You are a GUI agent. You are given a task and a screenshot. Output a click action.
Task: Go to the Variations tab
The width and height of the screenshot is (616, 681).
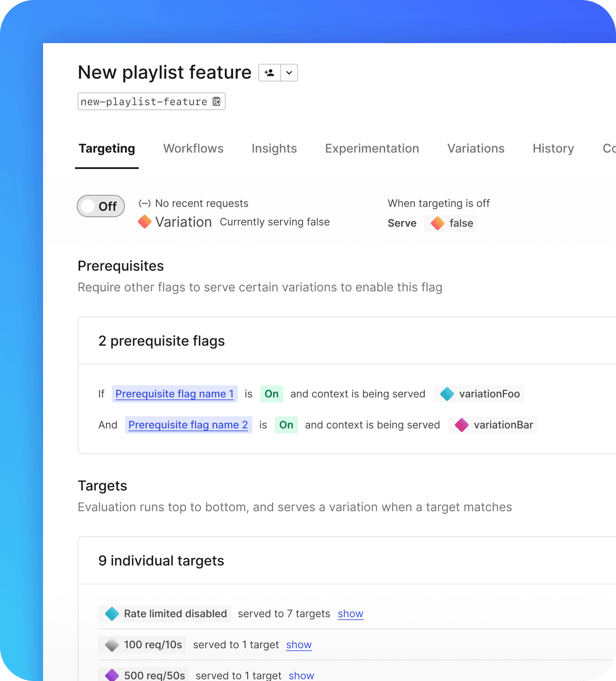(476, 148)
